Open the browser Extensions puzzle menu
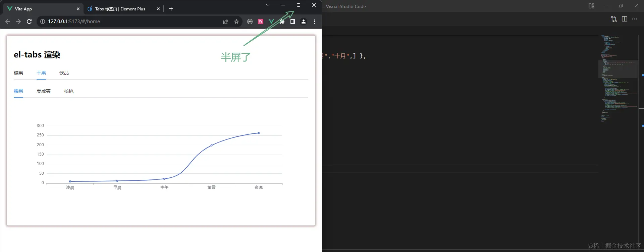Viewport: 644px width, 252px height. coord(282,22)
